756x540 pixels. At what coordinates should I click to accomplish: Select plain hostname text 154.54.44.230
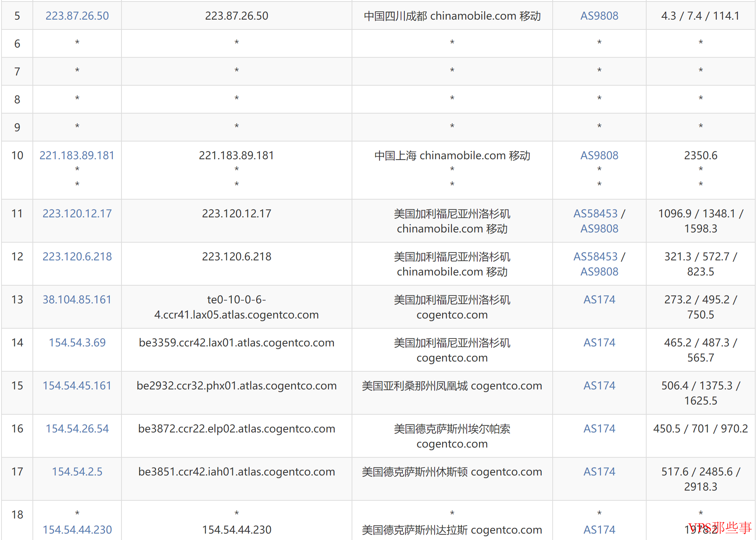pyautogui.click(x=237, y=530)
